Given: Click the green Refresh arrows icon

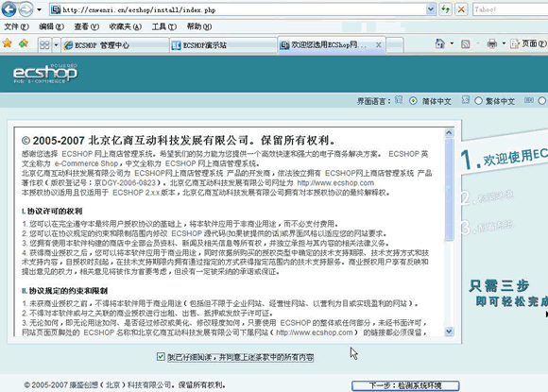Looking at the screenshot, I should coord(446,9).
